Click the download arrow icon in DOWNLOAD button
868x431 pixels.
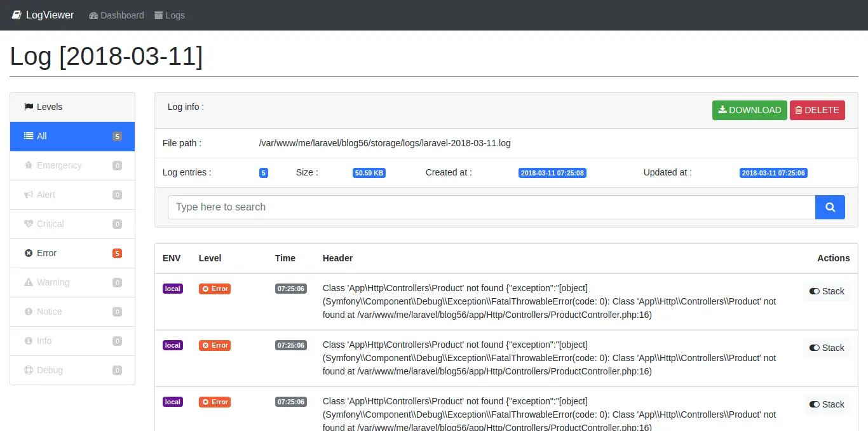coord(722,110)
